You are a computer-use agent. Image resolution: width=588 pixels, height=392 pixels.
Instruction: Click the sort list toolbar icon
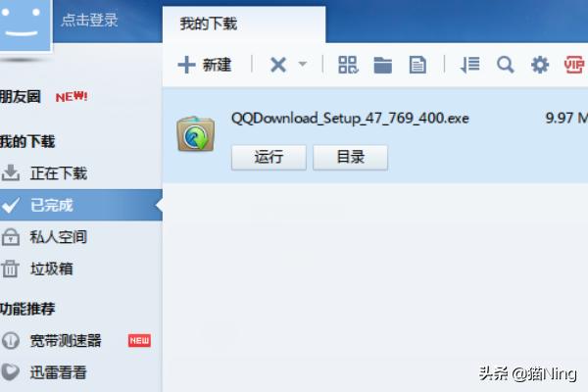469,65
